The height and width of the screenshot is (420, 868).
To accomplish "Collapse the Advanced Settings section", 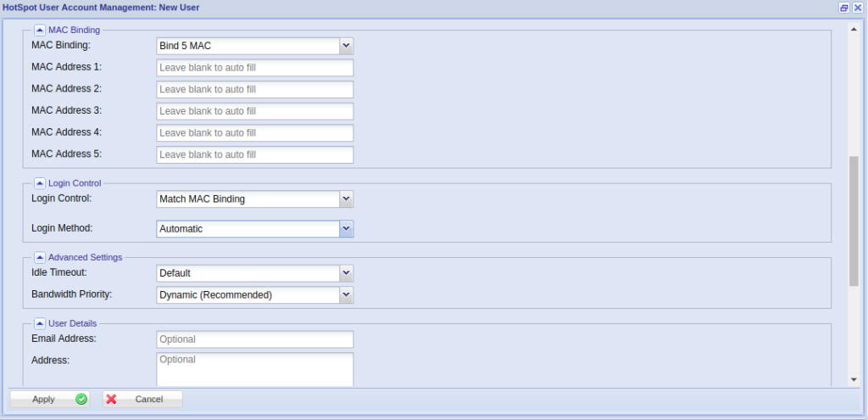I will (40, 257).
